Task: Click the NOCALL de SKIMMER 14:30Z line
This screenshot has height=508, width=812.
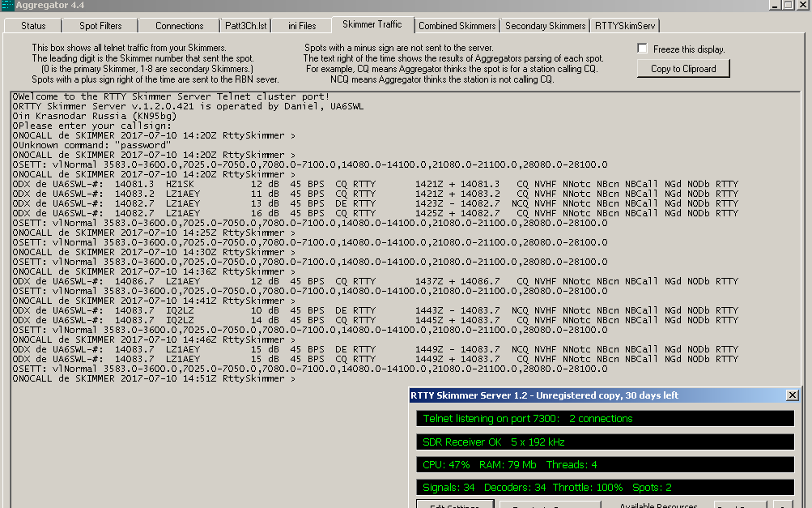Action: pyautogui.click(x=154, y=252)
